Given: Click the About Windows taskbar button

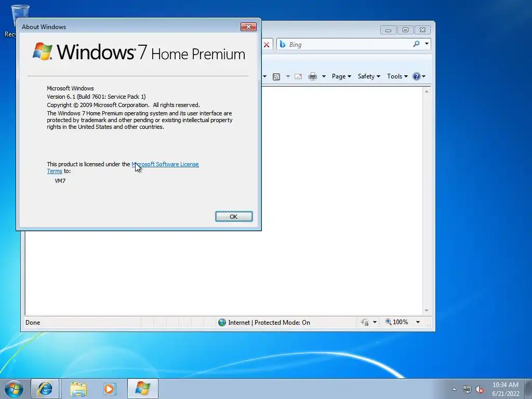Looking at the screenshot, I should click(x=142, y=389).
